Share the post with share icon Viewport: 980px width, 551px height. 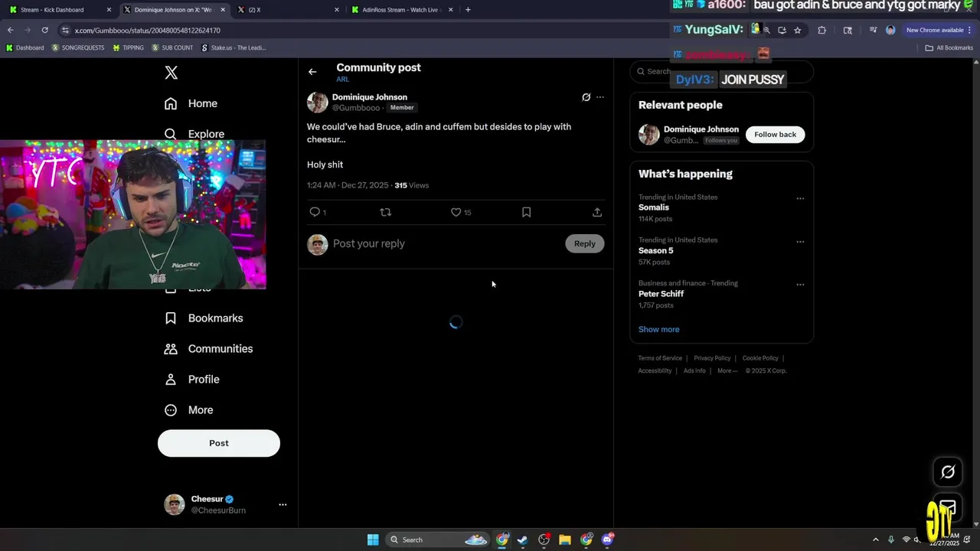click(597, 212)
